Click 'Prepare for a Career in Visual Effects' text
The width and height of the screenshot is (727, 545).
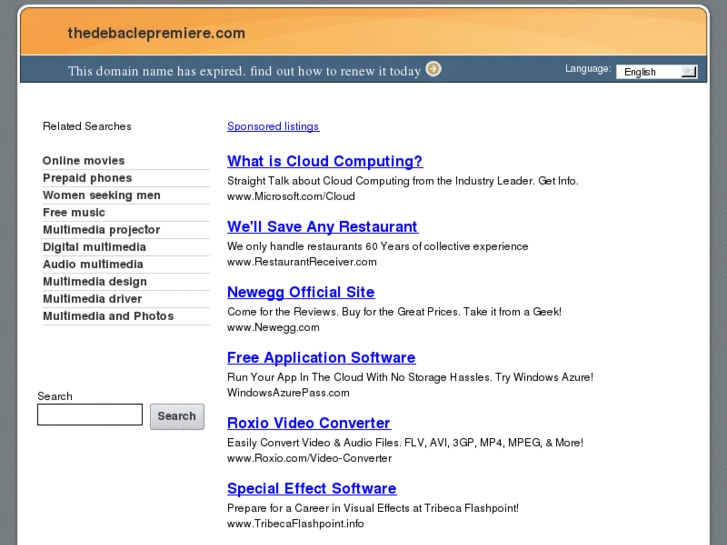click(x=373, y=508)
